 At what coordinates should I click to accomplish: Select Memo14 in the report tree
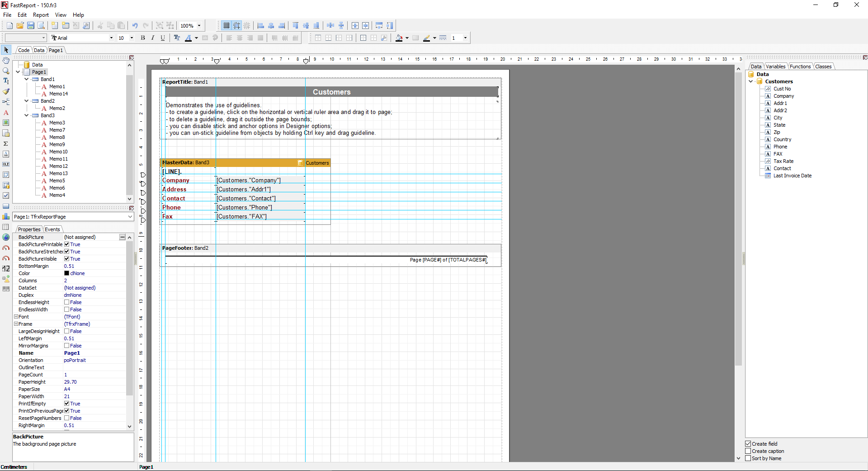tap(58, 94)
